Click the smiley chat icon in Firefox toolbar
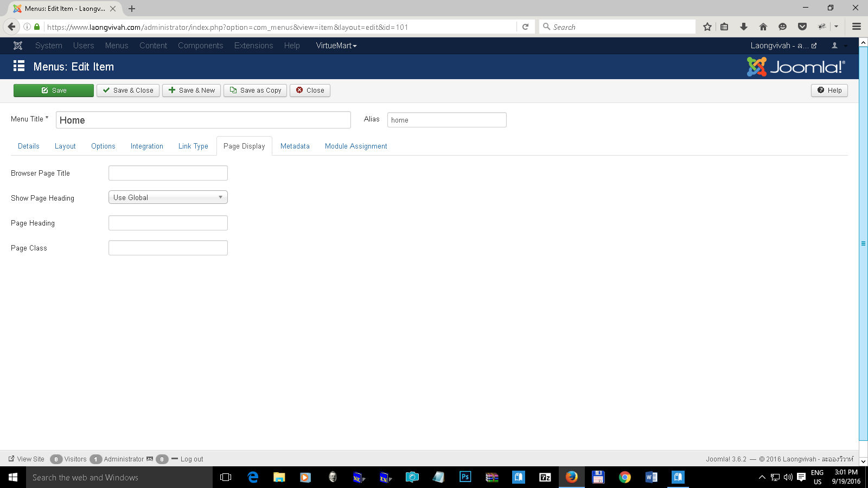Screen dimensions: 868x488 click(782, 27)
